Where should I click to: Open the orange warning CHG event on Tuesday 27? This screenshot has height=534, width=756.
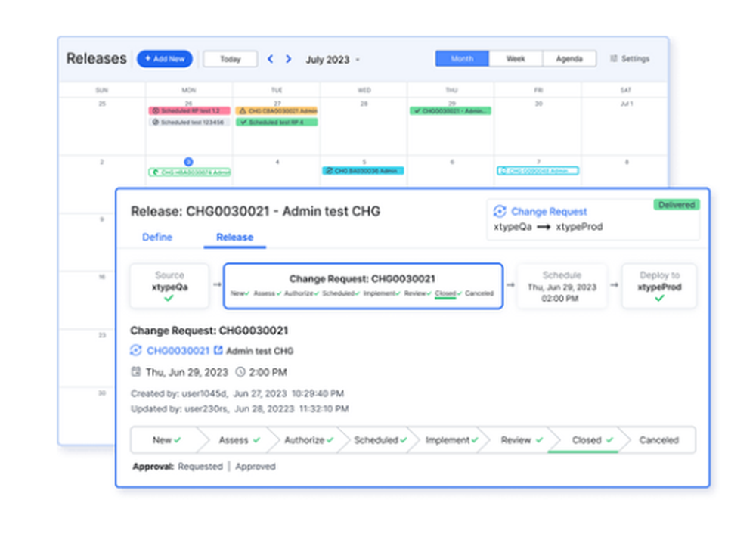tap(277, 111)
